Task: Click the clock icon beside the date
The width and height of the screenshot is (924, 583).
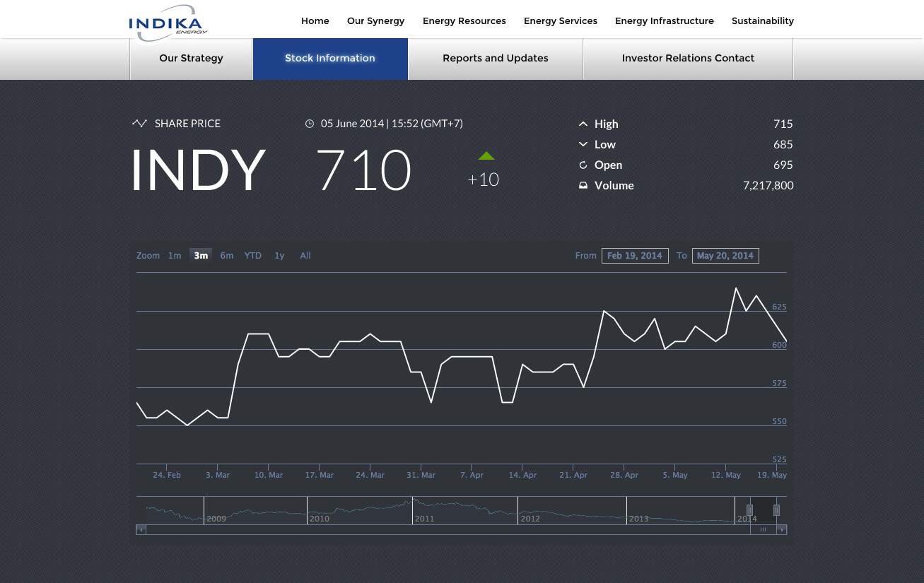Action: (309, 124)
